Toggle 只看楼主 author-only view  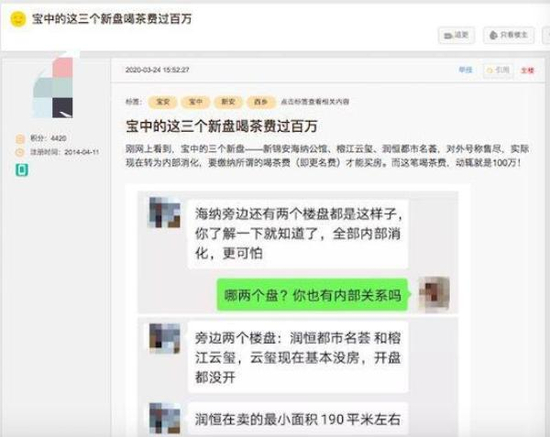coord(509,35)
